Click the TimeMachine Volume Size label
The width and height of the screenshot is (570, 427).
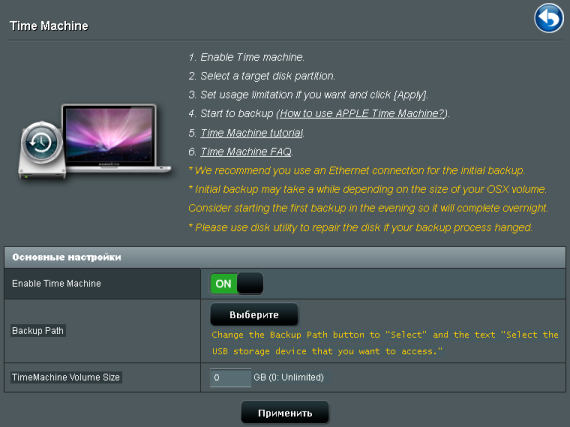coord(66,377)
